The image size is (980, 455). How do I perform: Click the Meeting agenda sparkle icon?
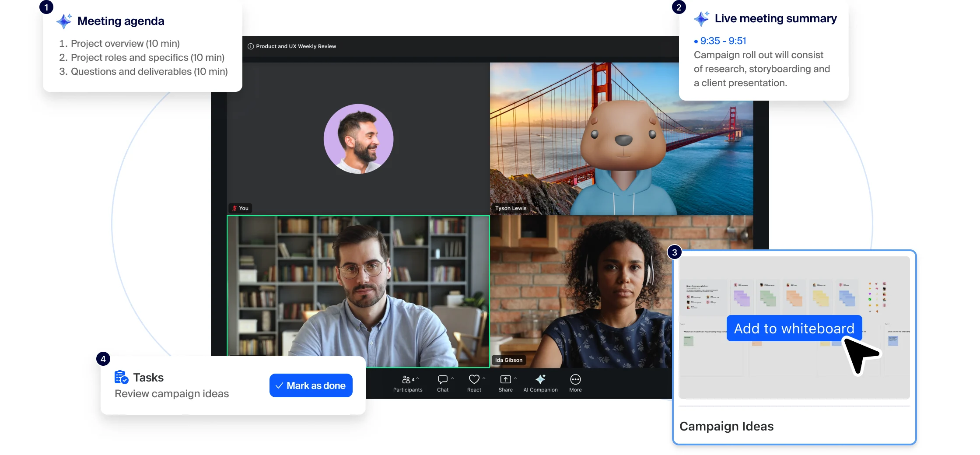(x=64, y=21)
